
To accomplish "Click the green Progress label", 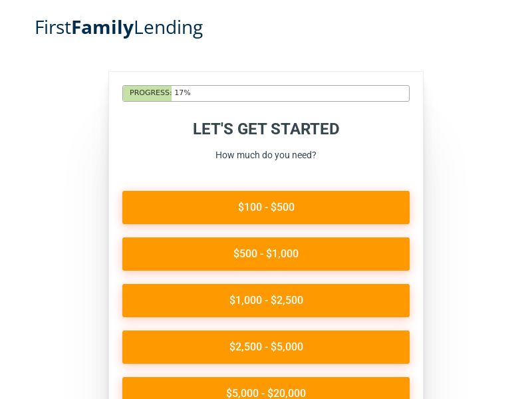I will [147, 93].
